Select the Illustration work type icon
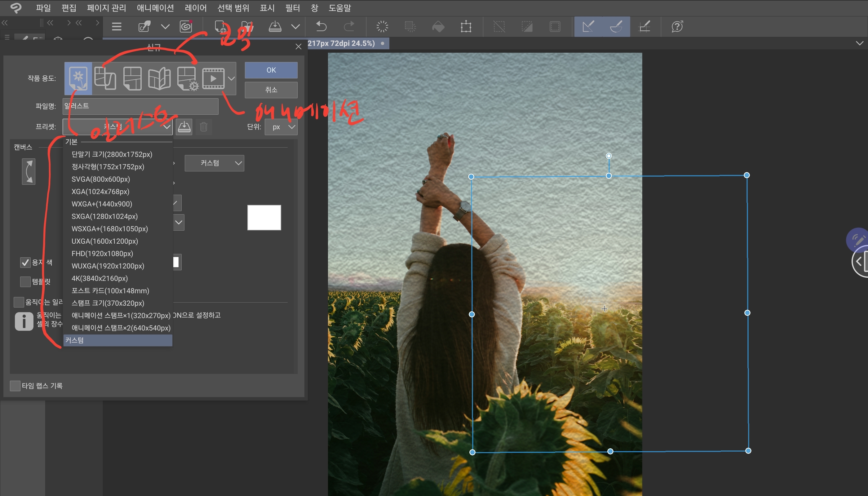The image size is (868, 496). point(78,78)
